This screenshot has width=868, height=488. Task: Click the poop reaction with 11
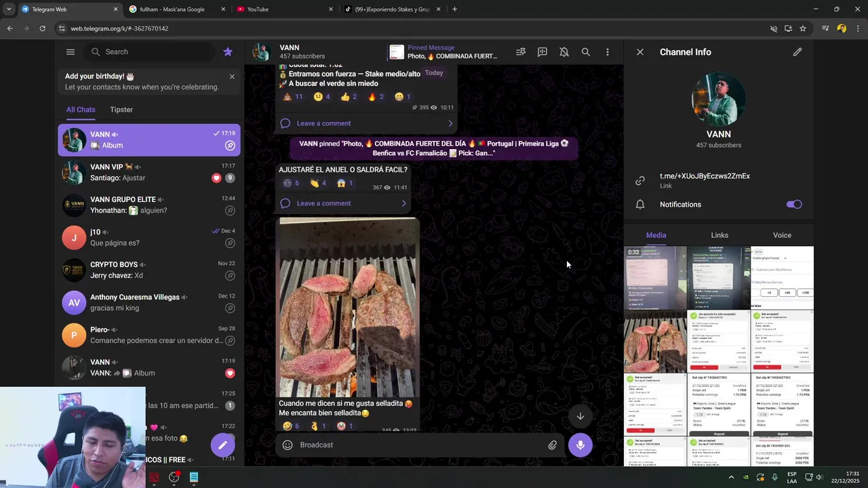coord(292,97)
